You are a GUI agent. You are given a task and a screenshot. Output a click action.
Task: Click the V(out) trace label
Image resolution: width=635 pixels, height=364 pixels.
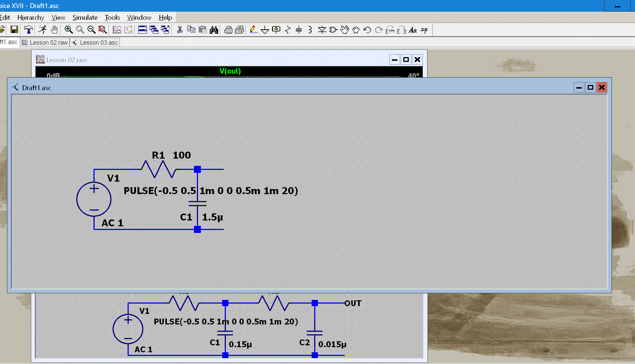[230, 71]
